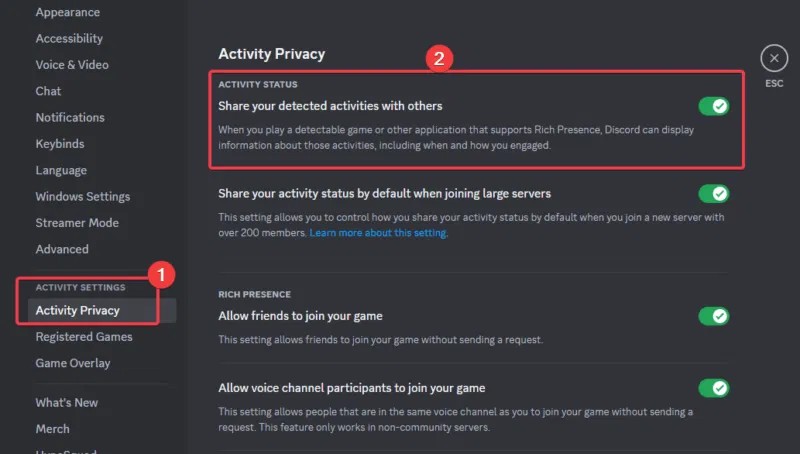Go to Game Overlay settings
The image size is (800, 454).
(x=73, y=363)
